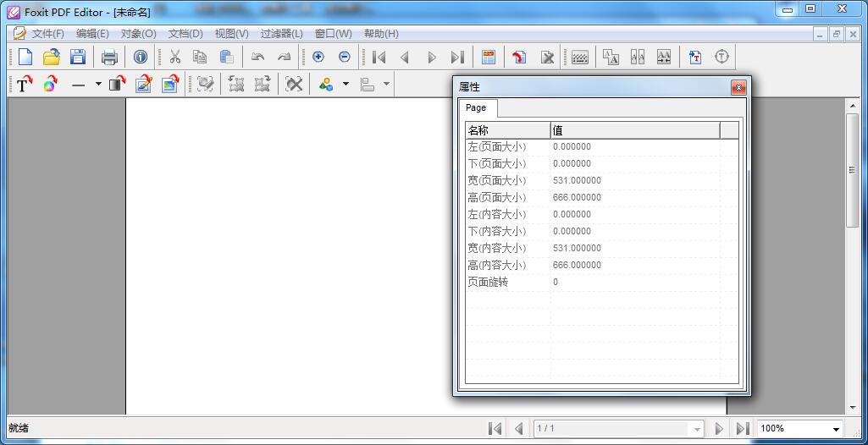
Task: Insert a page using the red-arrow page icon
Action: click(x=519, y=57)
